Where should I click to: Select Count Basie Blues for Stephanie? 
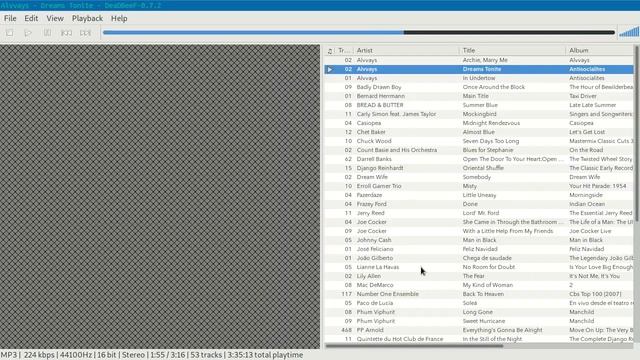coord(479,150)
